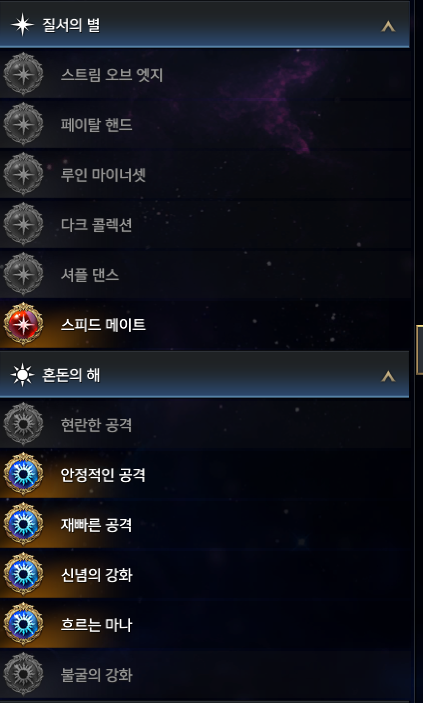Click the 스트림 오브 엣지 star medallion icon
Viewport: 423px width, 703px height.
tap(23, 74)
